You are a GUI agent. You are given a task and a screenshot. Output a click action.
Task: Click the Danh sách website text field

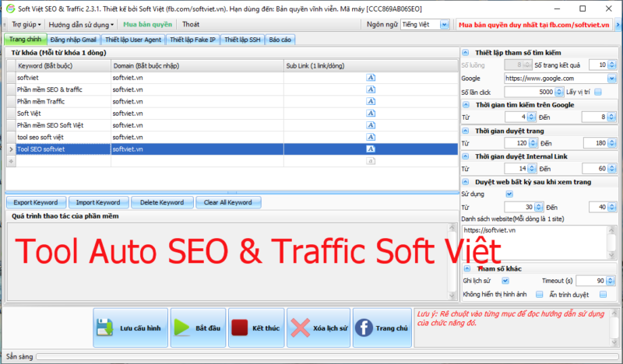point(535,242)
